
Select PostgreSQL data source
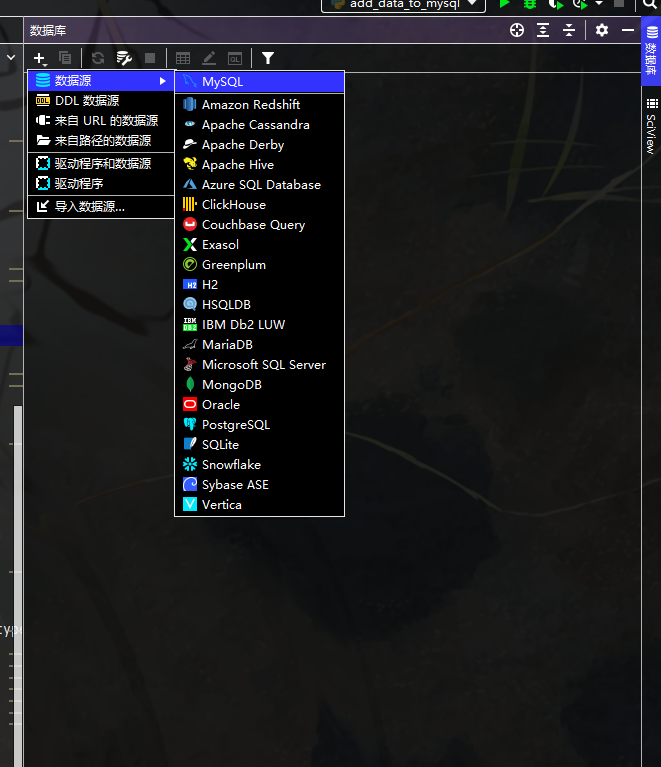click(259, 425)
